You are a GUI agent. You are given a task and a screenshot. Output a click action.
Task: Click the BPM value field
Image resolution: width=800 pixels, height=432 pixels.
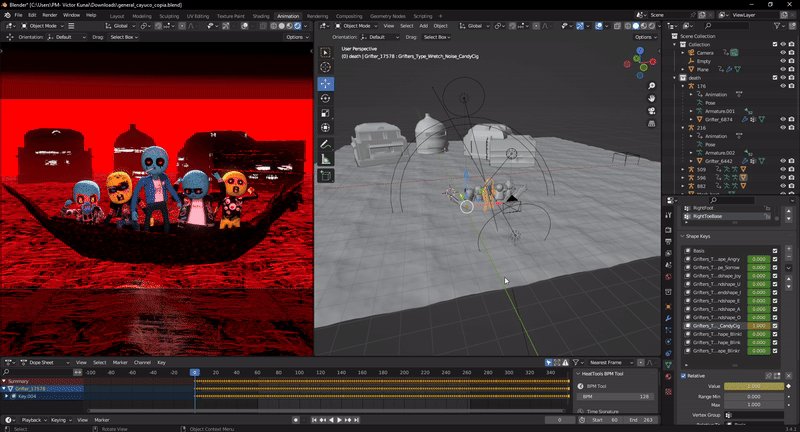point(616,396)
